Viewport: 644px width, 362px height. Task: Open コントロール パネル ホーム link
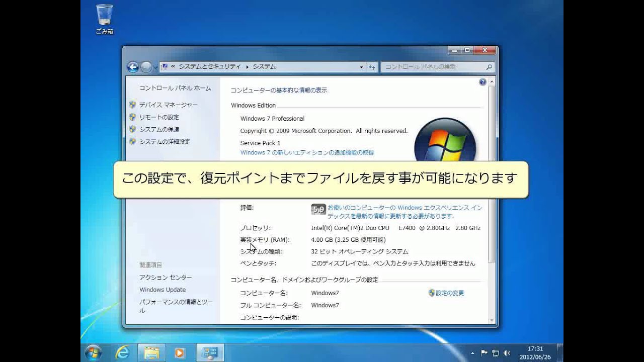click(175, 88)
